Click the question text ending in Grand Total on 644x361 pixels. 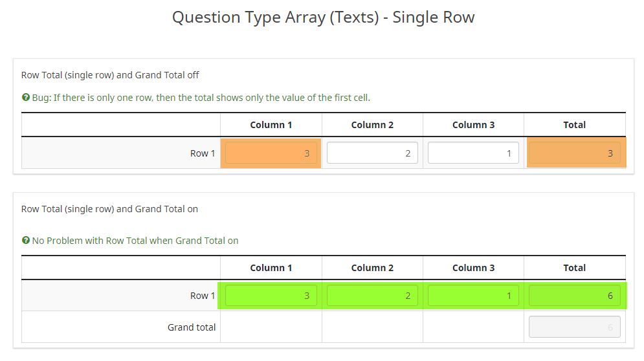pos(109,209)
